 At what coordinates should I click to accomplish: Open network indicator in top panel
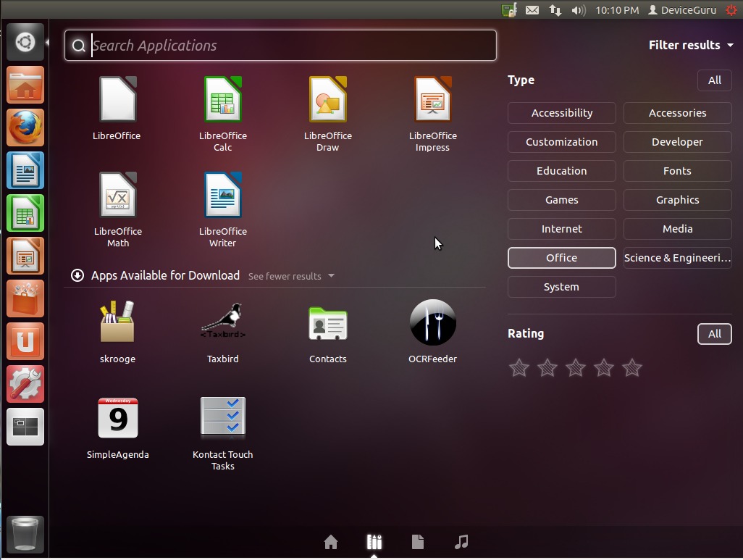(555, 10)
